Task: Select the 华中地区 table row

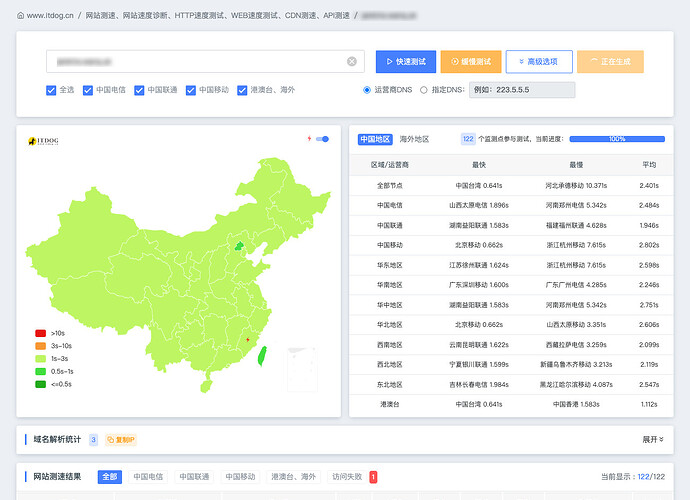Action: (511, 305)
